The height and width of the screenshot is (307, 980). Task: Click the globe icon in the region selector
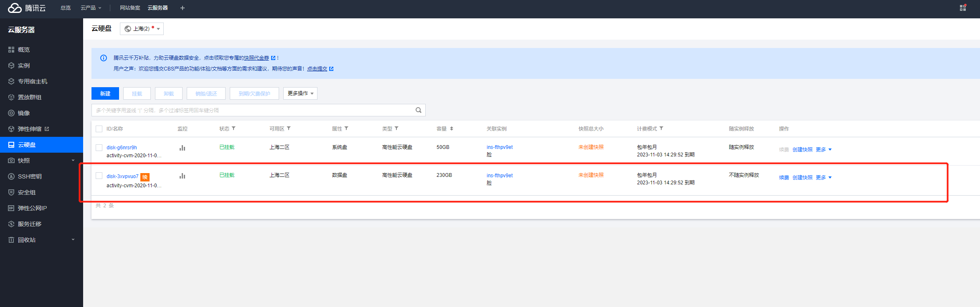tap(128, 29)
